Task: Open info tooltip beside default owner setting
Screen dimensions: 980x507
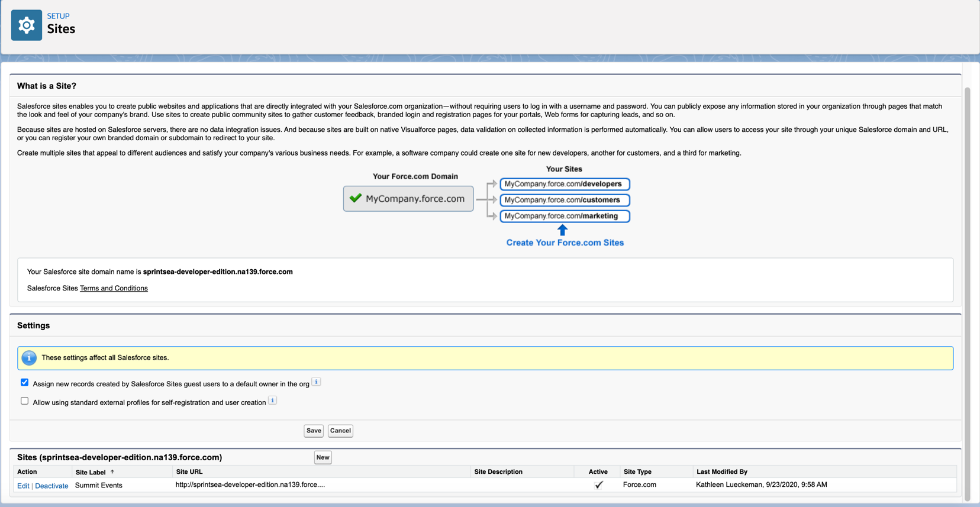Action: [x=317, y=382]
